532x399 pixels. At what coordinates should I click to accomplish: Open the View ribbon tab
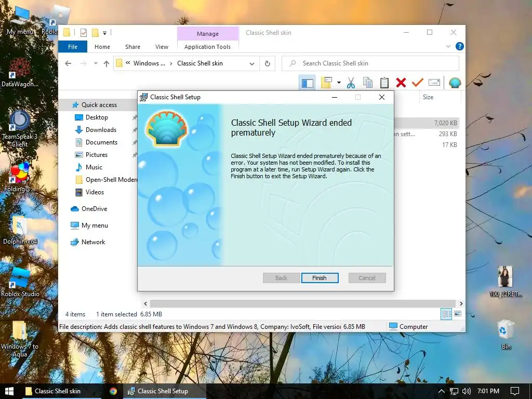tap(162, 47)
